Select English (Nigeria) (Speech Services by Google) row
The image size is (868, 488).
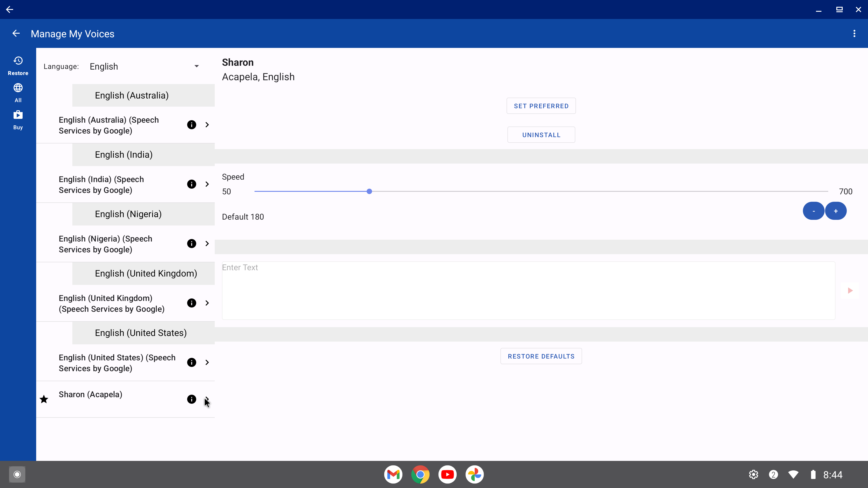[x=125, y=244]
